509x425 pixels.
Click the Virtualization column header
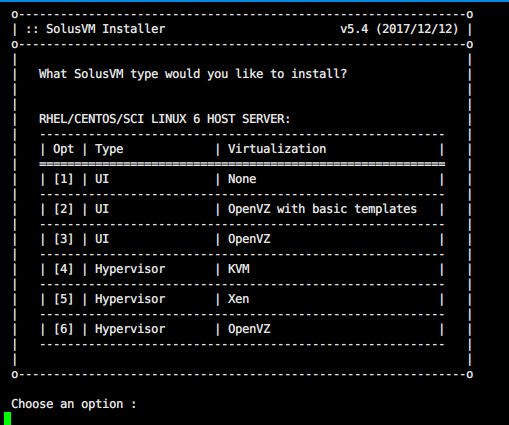(277, 149)
